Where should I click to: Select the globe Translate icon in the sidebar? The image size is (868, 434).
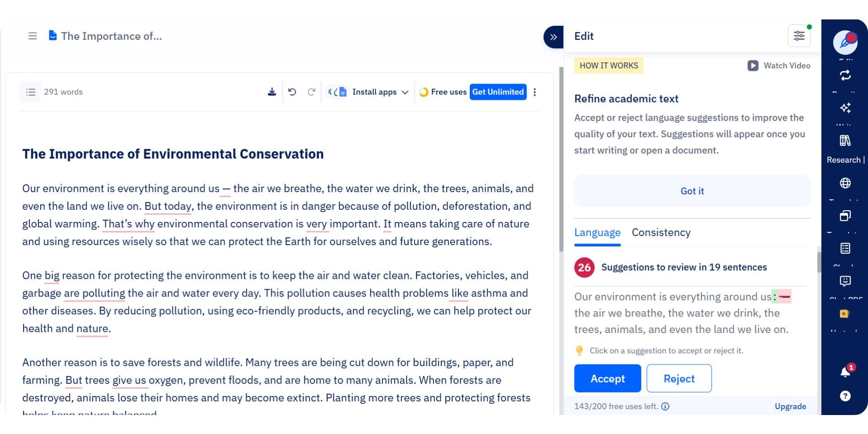pos(845,183)
